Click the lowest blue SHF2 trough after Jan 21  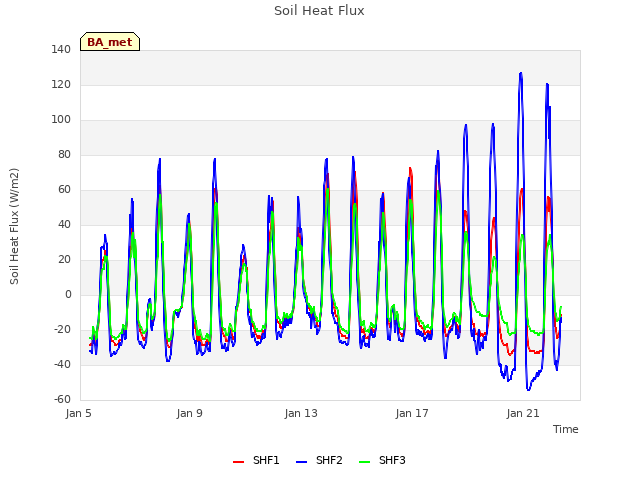pos(529,390)
